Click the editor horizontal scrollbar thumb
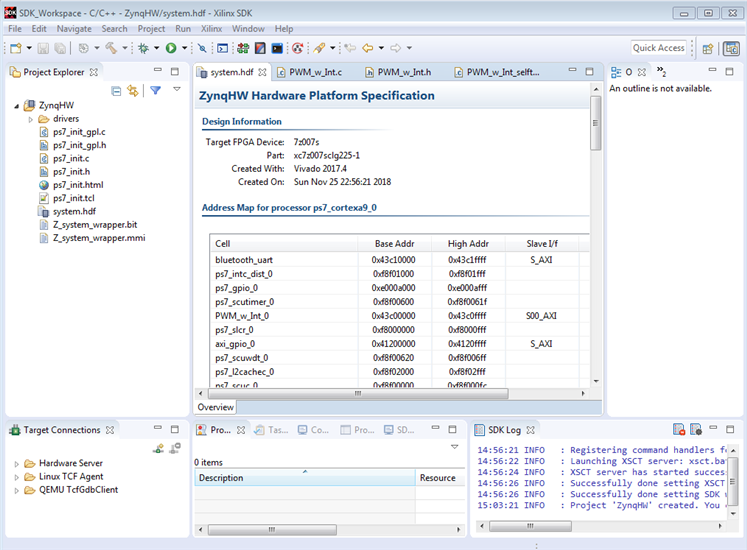Viewport: 747px width, 550px height. pos(357,394)
